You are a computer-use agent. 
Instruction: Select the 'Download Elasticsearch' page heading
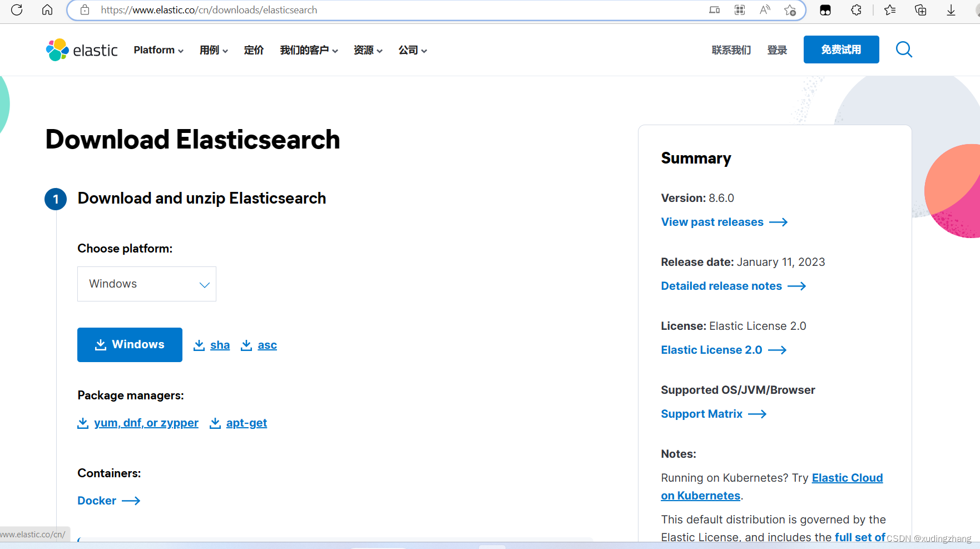[x=192, y=140]
